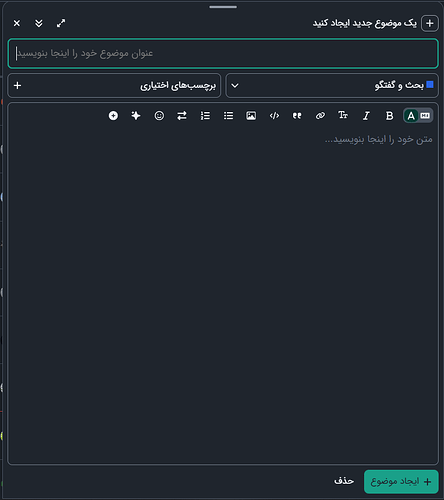Apply italic text formatting

[366, 116]
